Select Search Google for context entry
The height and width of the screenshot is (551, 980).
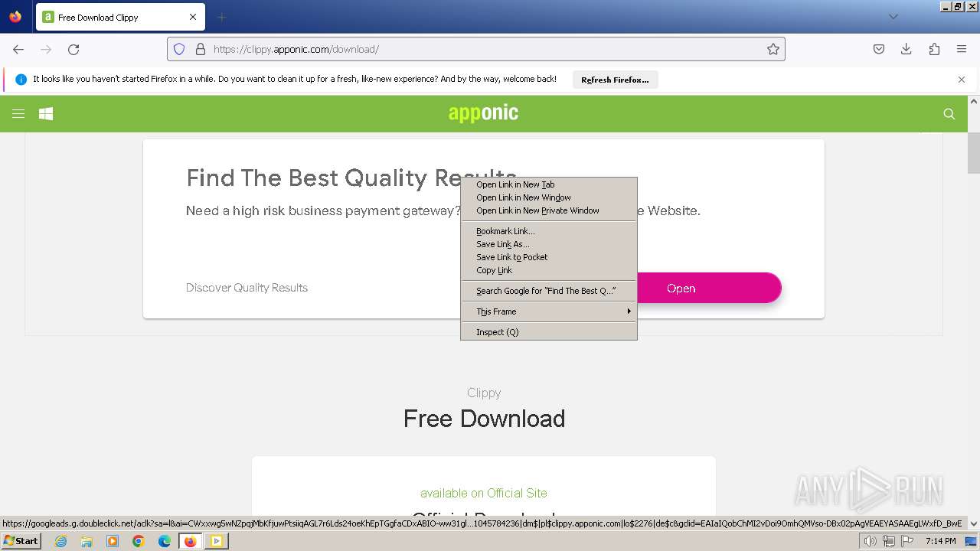click(x=549, y=291)
